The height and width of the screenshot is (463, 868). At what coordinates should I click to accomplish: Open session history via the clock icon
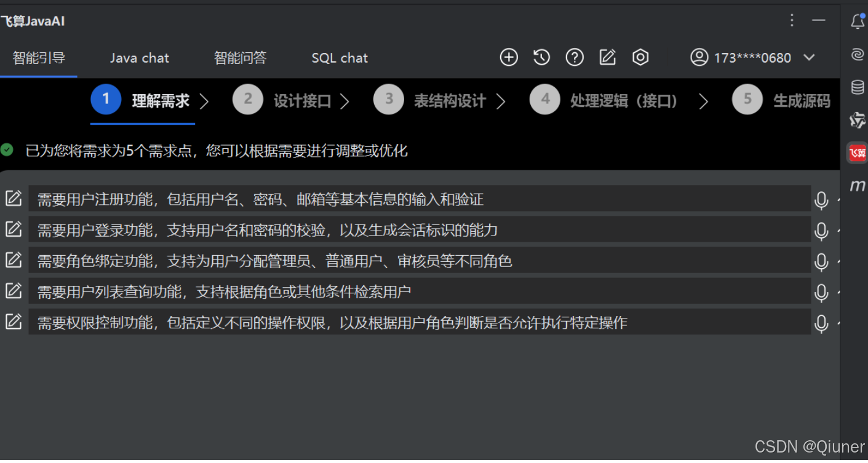541,57
